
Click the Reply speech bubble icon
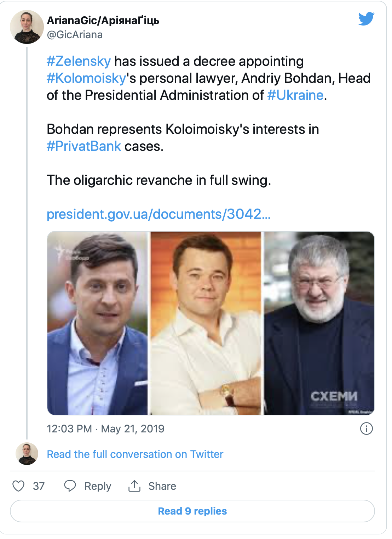point(70,486)
